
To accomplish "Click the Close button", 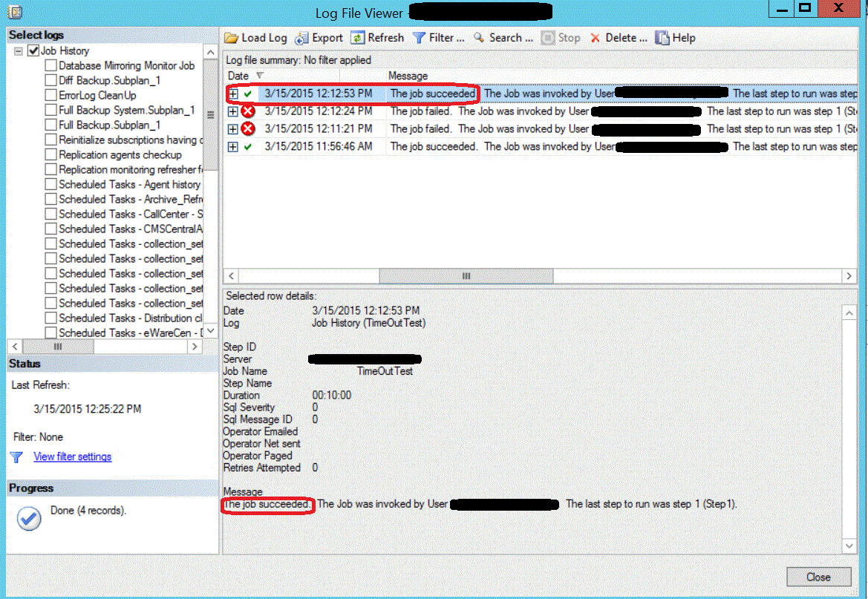I will [x=818, y=577].
